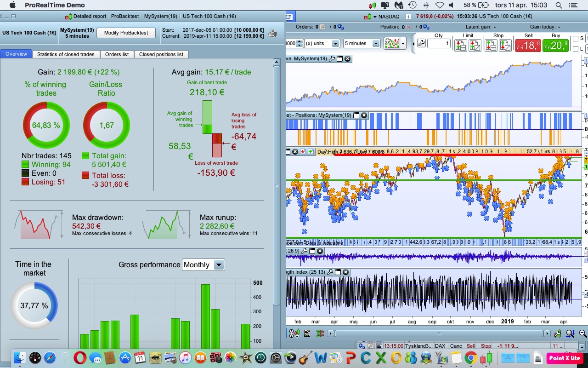Image resolution: width=588 pixels, height=368 pixels.
Task: Open the trading settings wrench beside Qty
Action: [x=421, y=44]
